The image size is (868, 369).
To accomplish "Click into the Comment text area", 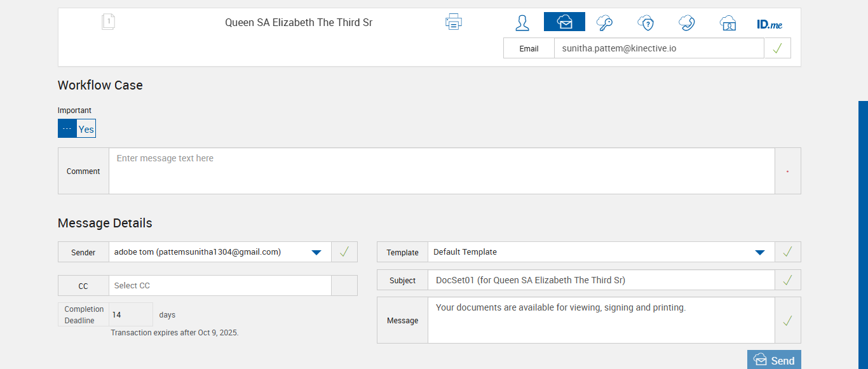I will tap(442, 171).
